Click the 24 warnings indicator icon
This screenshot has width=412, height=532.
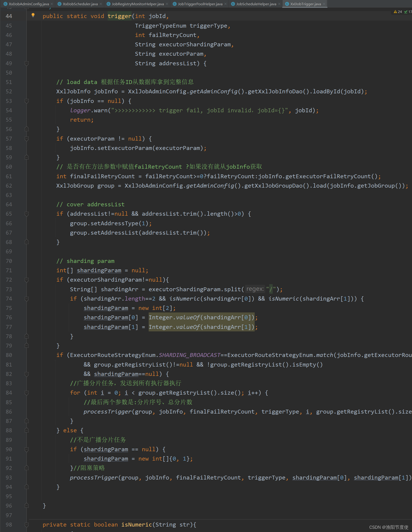click(395, 12)
